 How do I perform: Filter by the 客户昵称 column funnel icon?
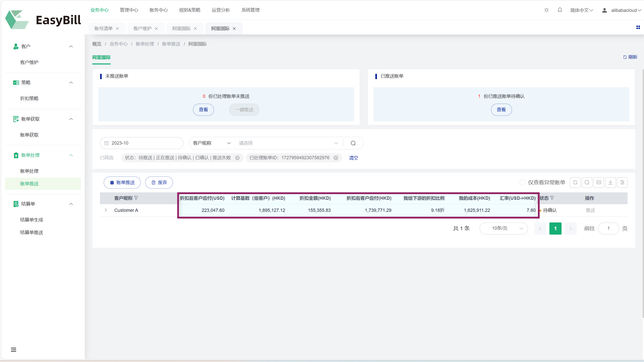pos(136,198)
